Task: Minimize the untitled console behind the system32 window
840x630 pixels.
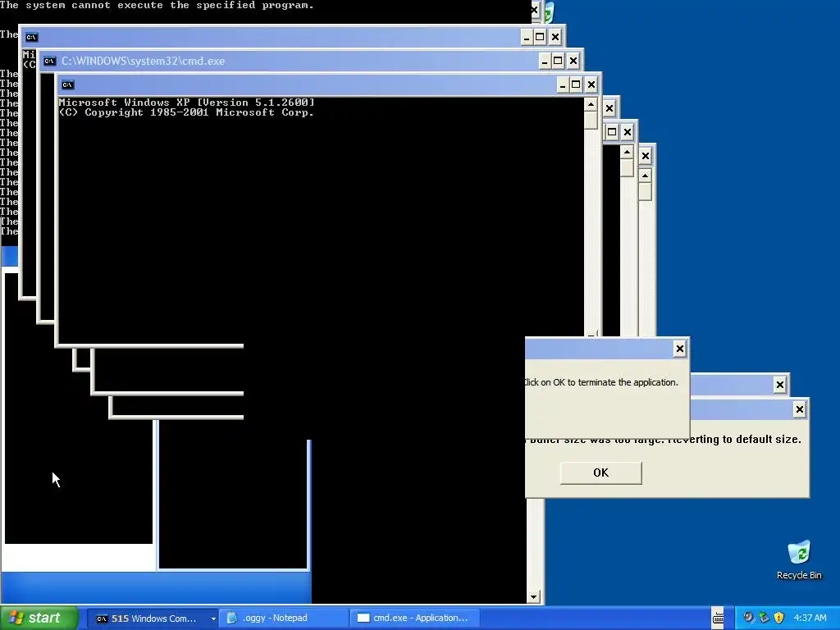Action: tap(527, 37)
